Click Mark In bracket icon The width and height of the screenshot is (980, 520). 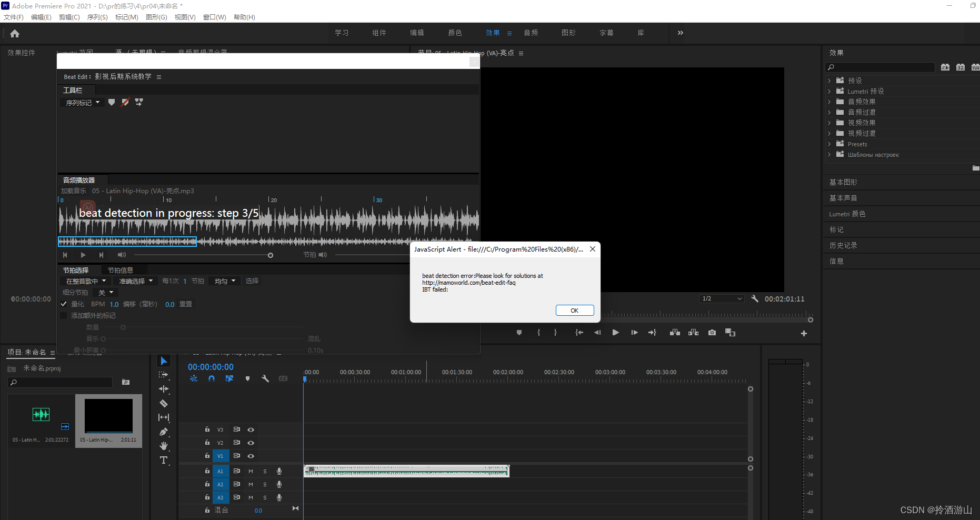tap(538, 333)
